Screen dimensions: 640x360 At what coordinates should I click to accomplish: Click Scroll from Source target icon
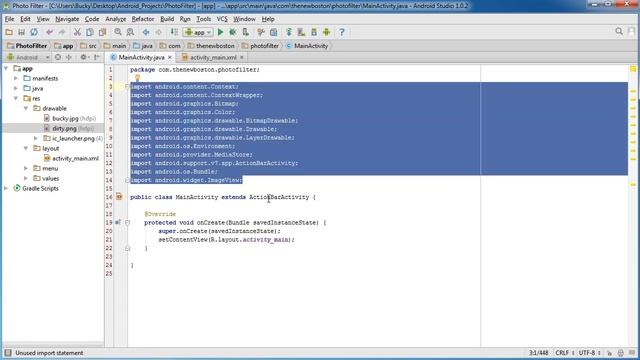58,58
